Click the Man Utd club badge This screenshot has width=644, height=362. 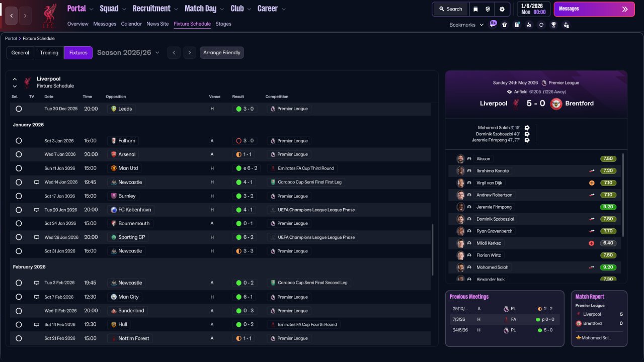pos(114,168)
